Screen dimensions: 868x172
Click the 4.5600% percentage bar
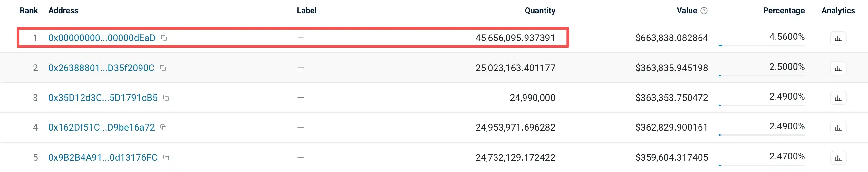coord(762,45)
